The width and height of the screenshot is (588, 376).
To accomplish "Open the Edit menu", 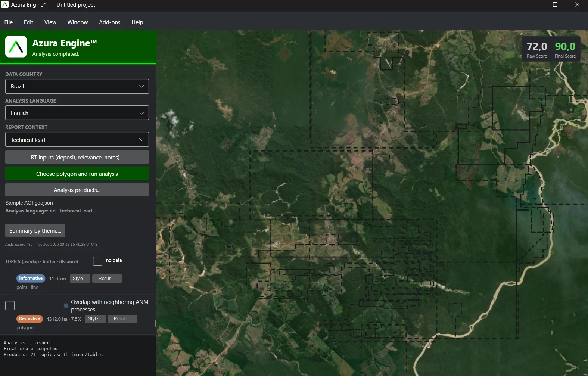I will [28, 22].
